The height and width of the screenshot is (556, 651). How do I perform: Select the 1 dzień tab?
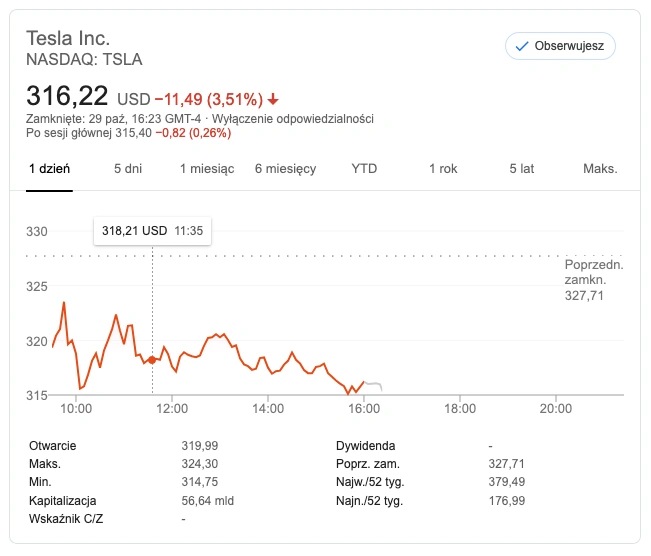(49, 169)
